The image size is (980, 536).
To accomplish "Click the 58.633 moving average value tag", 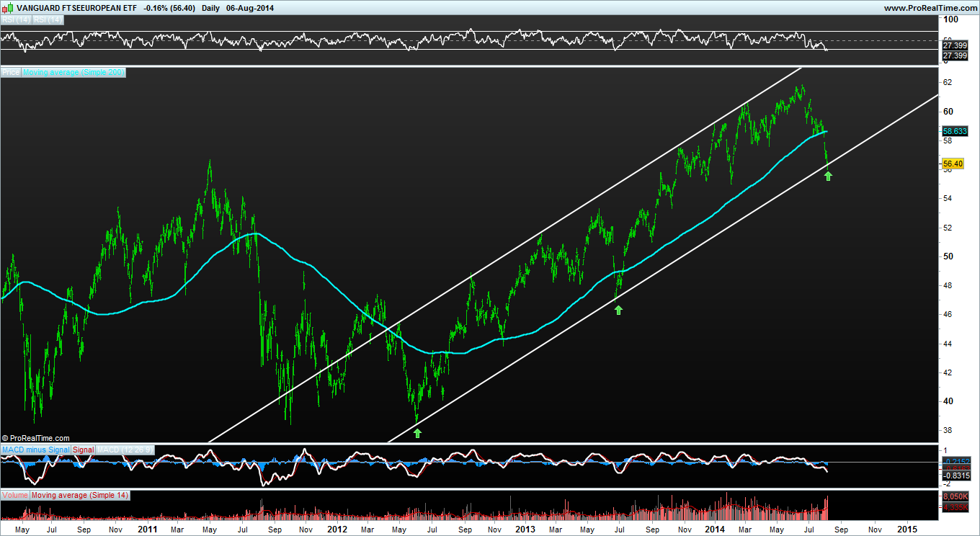I will point(955,132).
